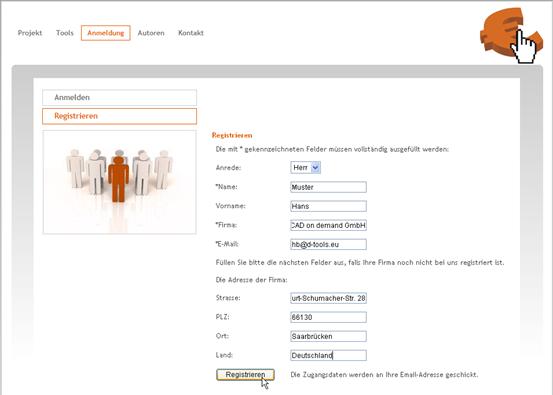Select the Anmeldung navigation tab
553x395 pixels.
click(x=106, y=33)
